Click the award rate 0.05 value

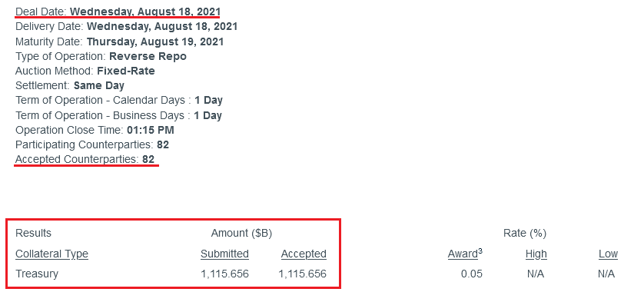point(472,274)
